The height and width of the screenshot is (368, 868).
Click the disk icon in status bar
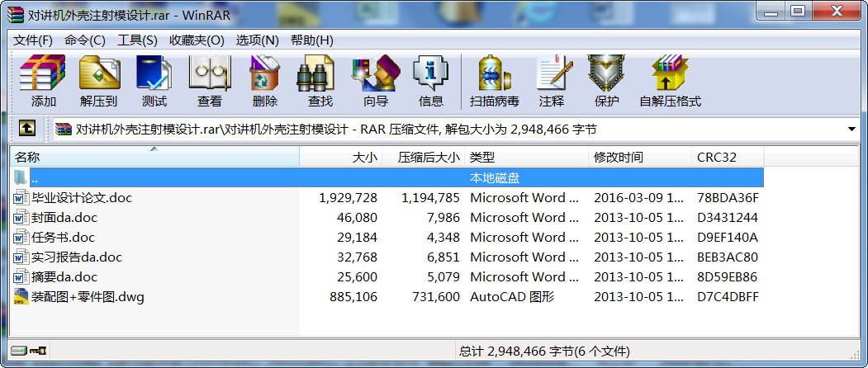(19, 351)
